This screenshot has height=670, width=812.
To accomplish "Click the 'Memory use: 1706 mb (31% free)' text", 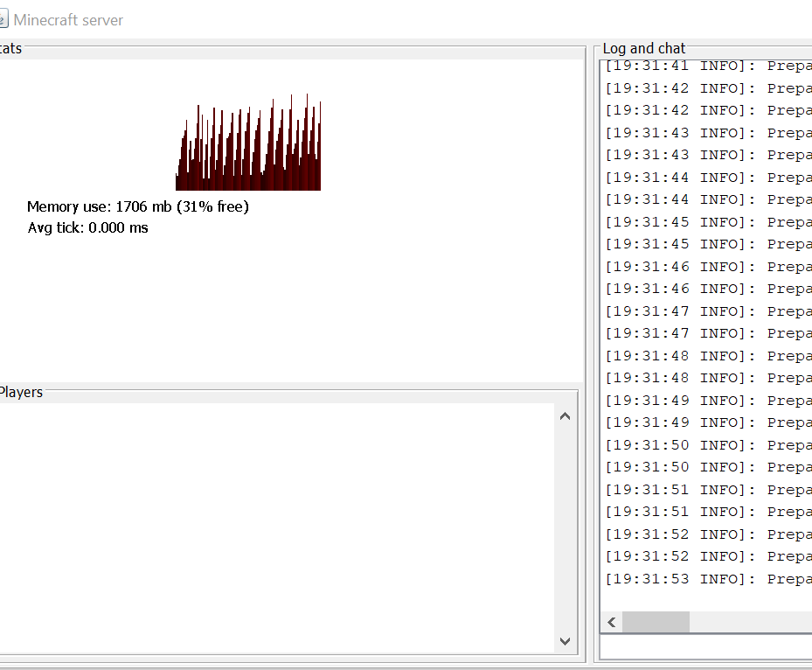I will pyautogui.click(x=138, y=206).
